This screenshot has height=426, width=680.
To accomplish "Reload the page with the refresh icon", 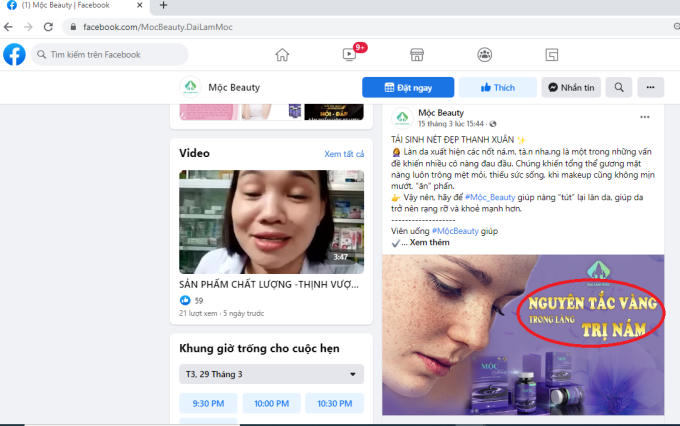I will click(x=48, y=27).
